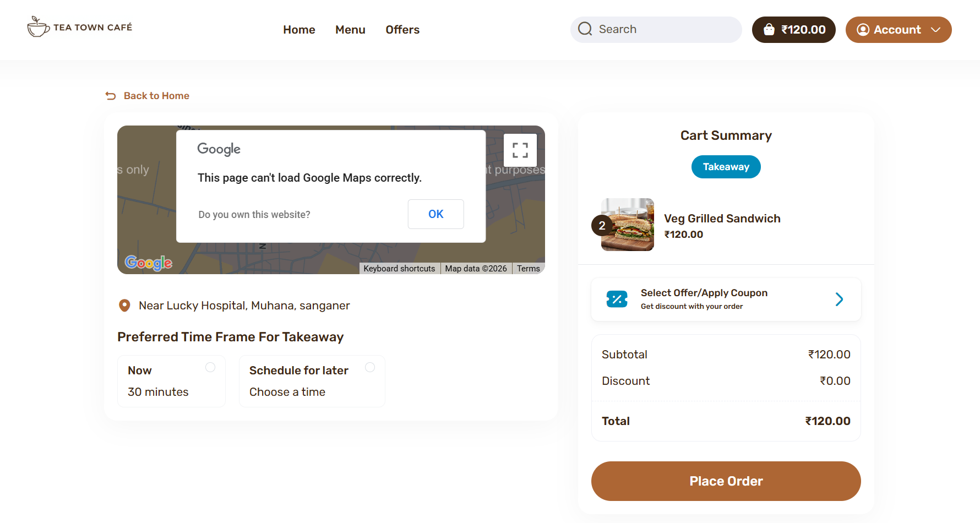Screen dimensions: 980x523
Task: Click the Tea Town Café logo
Action: 80,27
